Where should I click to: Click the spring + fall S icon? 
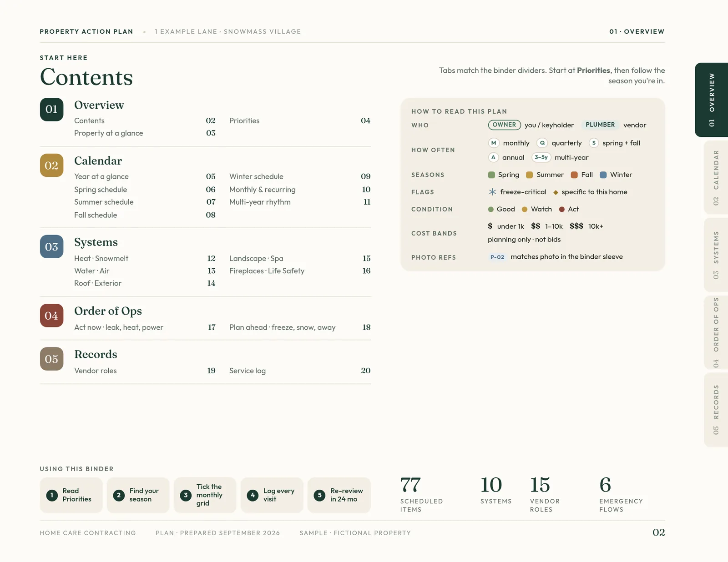coord(594,143)
